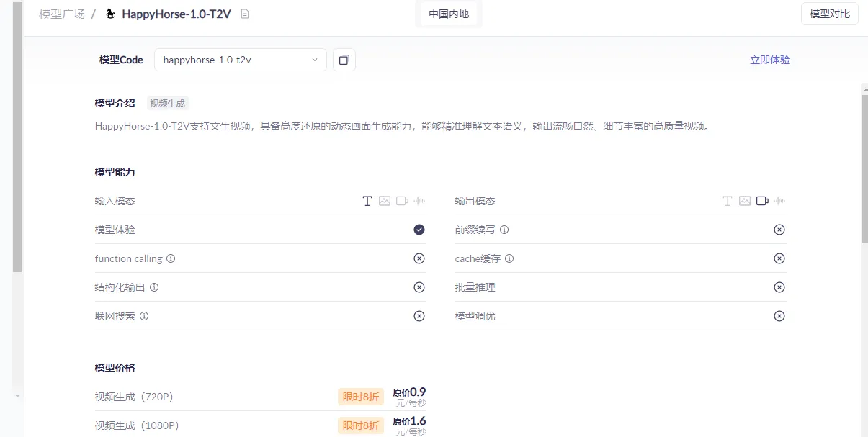
Task: Click the checkmark icon for 模型体验
Action: [419, 230]
